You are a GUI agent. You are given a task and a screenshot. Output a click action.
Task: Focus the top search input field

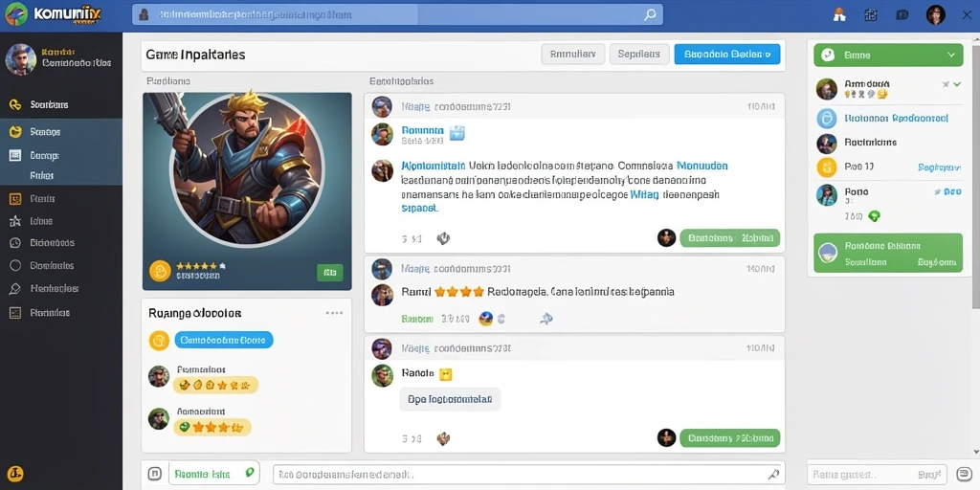pyautogui.click(x=397, y=14)
